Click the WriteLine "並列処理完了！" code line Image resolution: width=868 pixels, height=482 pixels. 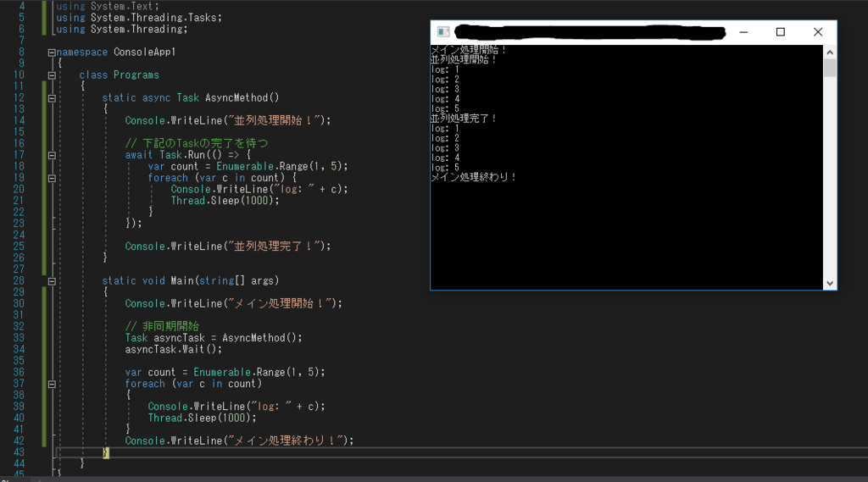coord(227,247)
